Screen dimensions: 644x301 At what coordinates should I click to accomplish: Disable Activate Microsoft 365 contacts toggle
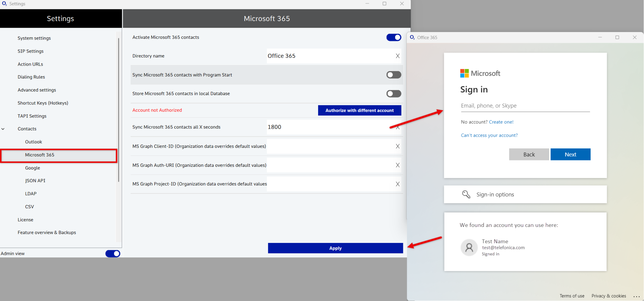tap(394, 37)
